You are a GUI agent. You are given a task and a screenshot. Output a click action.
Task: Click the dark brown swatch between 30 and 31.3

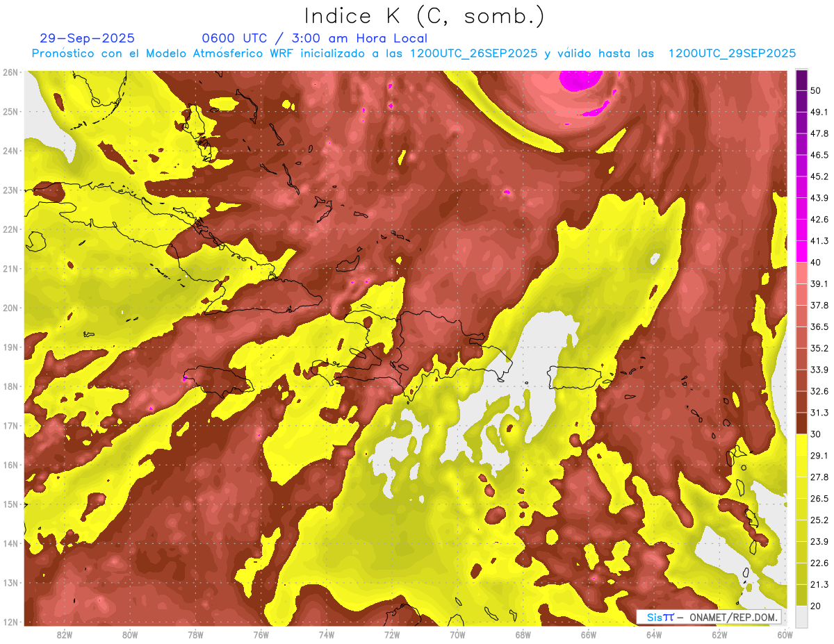(801, 423)
